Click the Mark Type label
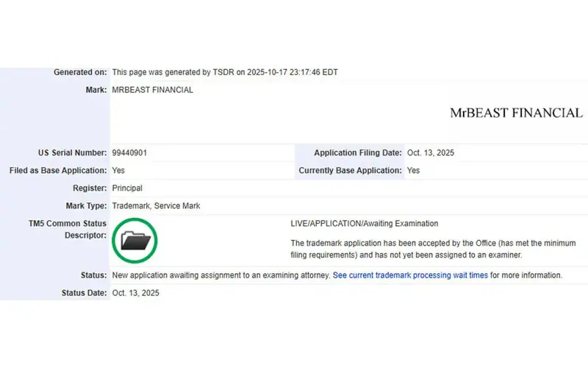Screen dimensions: 588x368 click(x=86, y=205)
